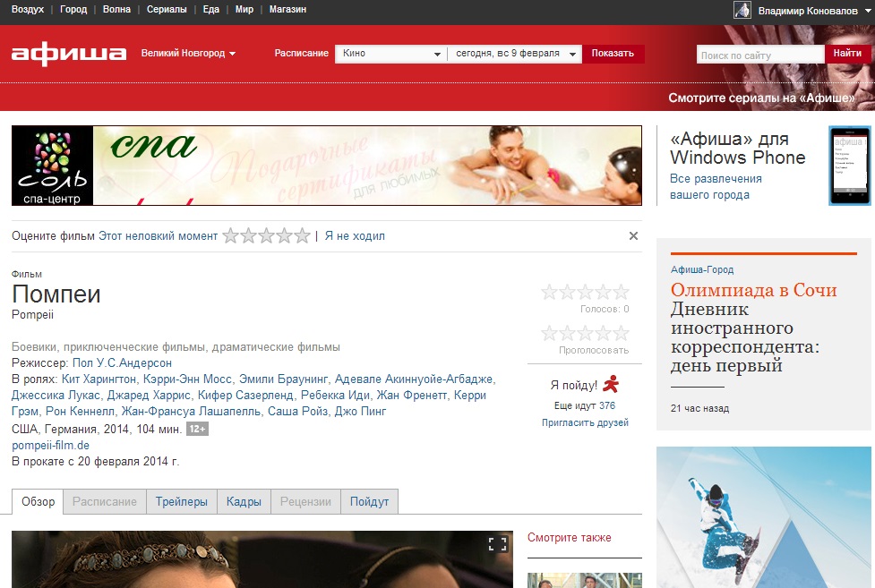Click the Я не ходил link
Viewport: 875px width, 588px height.
(355, 236)
